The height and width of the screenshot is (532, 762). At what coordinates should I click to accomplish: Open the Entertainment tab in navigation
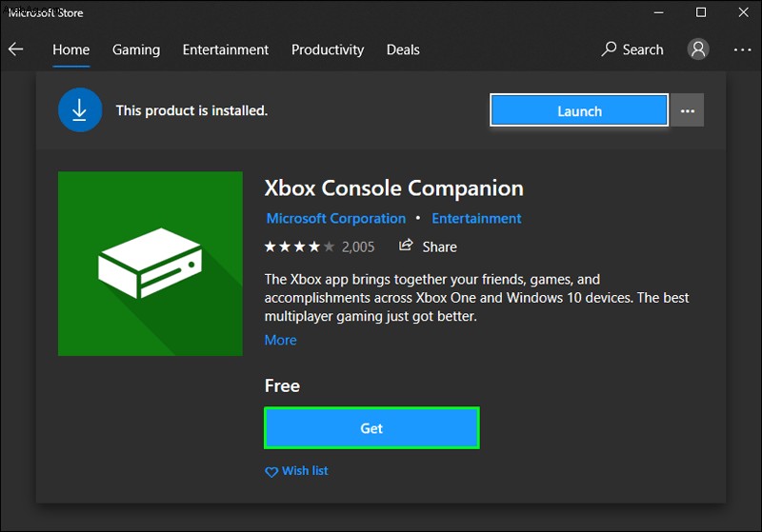[226, 49]
